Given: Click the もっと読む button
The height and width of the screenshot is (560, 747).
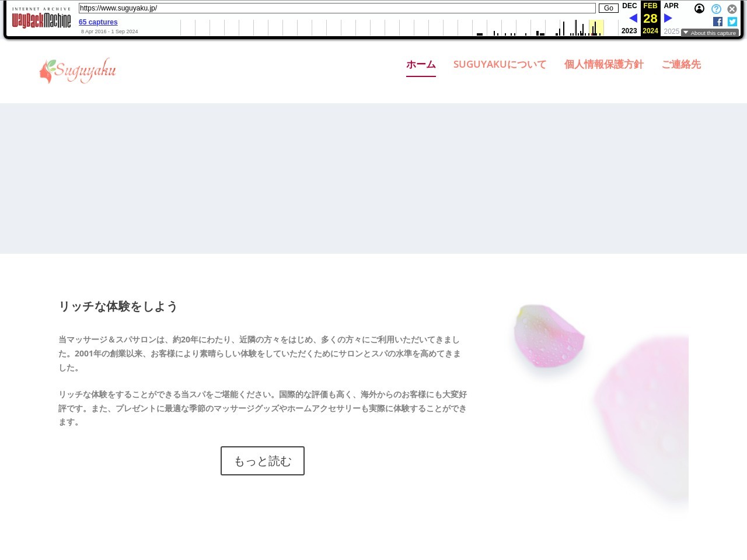Looking at the screenshot, I should coord(263,461).
